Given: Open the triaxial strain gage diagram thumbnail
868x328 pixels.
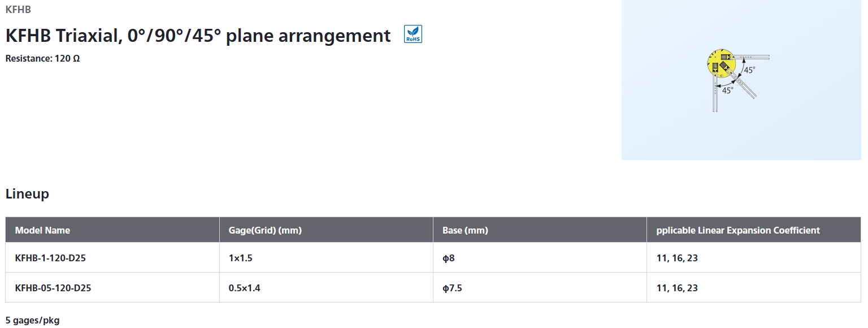Looking at the screenshot, I should click(741, 80).
